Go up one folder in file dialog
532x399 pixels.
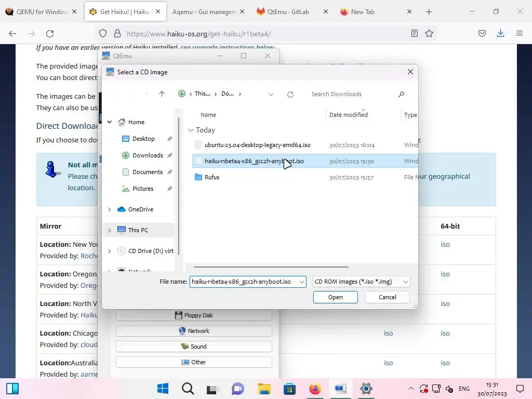tap(162, 94)
